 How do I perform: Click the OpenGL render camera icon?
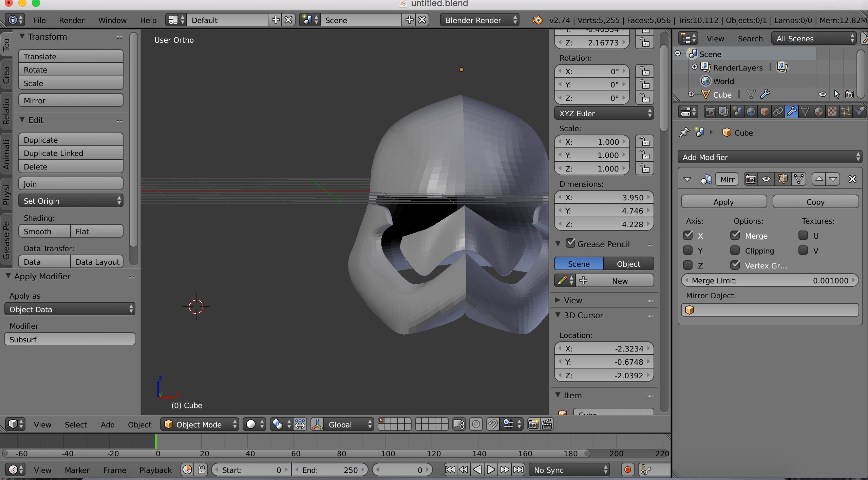coord(533,424)
